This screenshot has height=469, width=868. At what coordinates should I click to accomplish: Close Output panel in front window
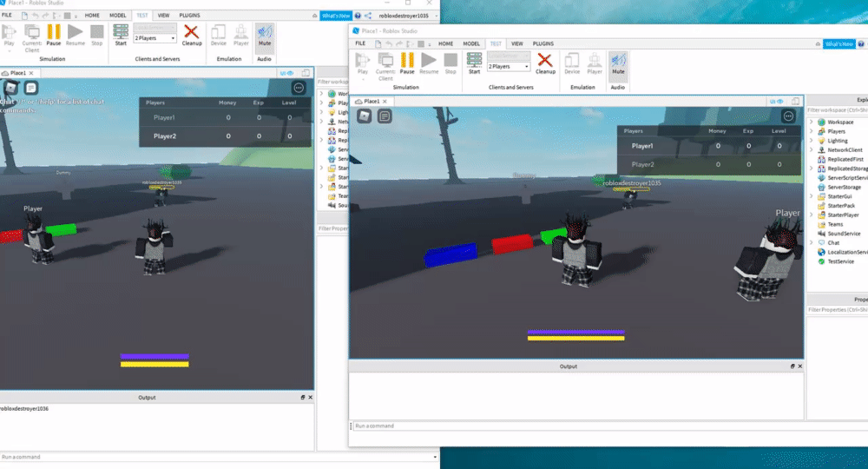pyautogui.click(x=800, y=366)
